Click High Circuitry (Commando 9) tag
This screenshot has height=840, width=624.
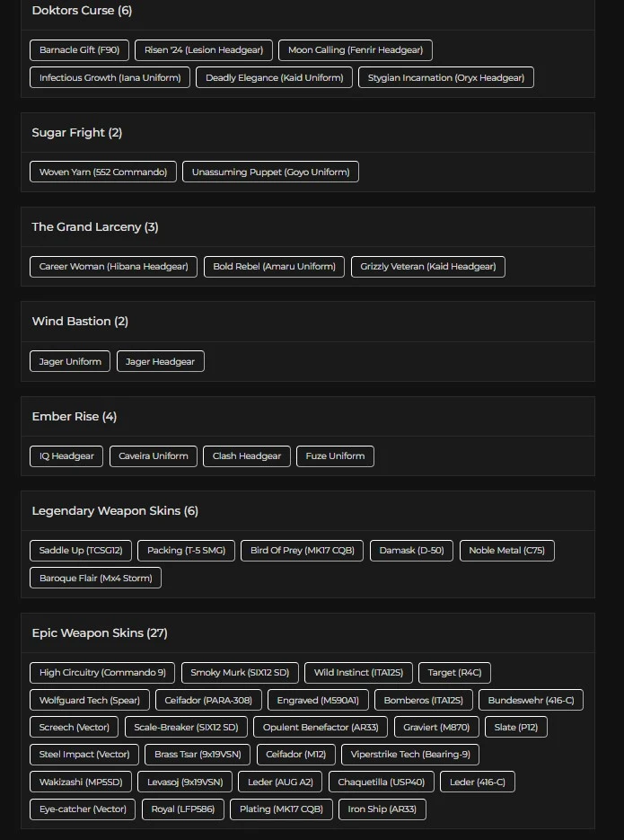click(102, 673)
